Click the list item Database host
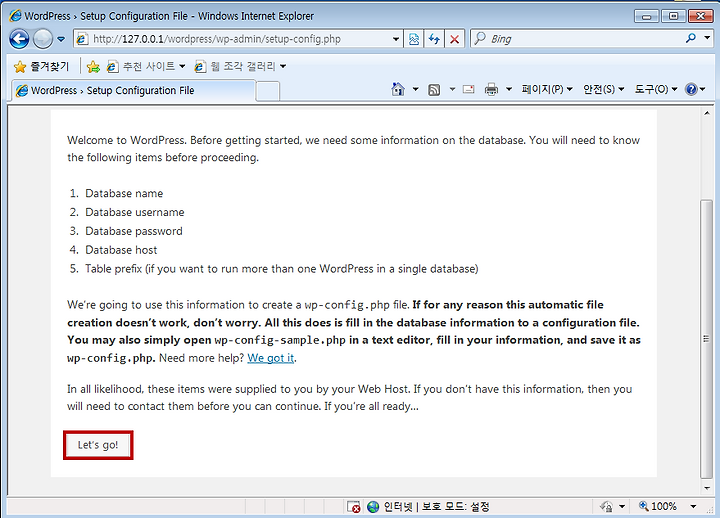This screenshot has width=720, height=518. coord(121,250)
